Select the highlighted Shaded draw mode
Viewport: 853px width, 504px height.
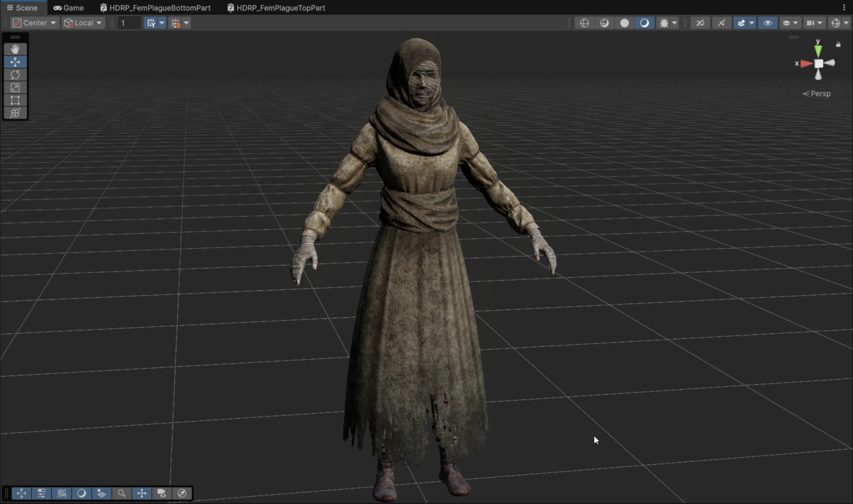coord(645,23)
